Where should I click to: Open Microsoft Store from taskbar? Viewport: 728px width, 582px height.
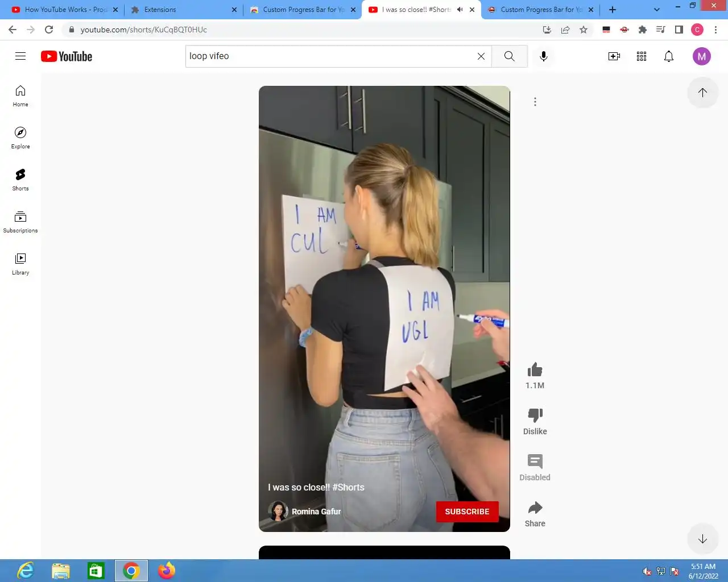pos(96,571)
